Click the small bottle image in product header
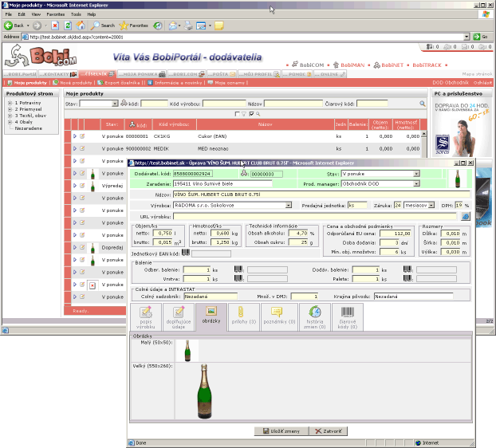Screen dimensions: 496x448 click(458, 179)
